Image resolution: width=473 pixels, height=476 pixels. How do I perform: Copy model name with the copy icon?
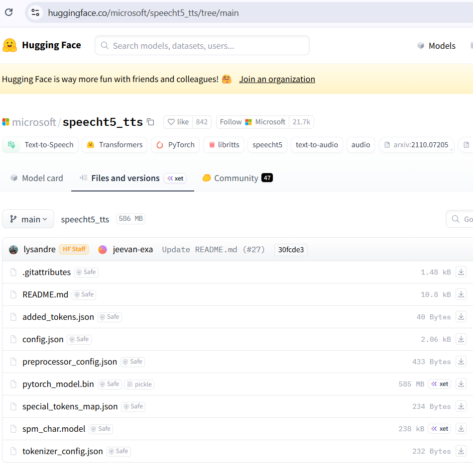[150, 122]
